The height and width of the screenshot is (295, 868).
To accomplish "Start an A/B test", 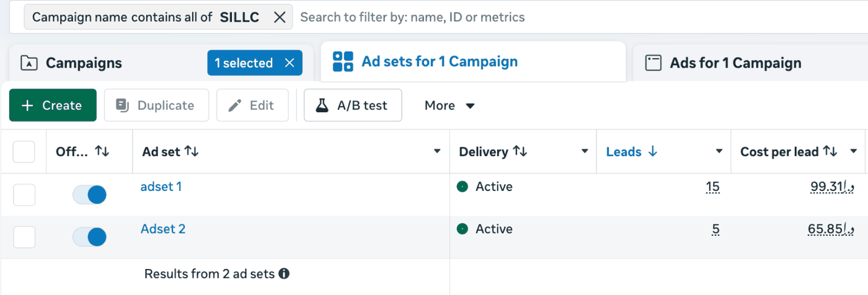I will 353,105.
